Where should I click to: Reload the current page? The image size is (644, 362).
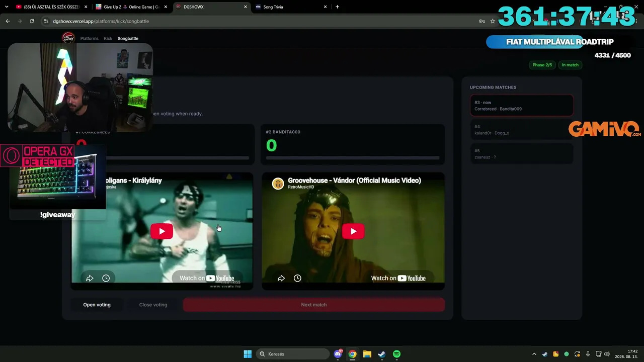point(32,21)
